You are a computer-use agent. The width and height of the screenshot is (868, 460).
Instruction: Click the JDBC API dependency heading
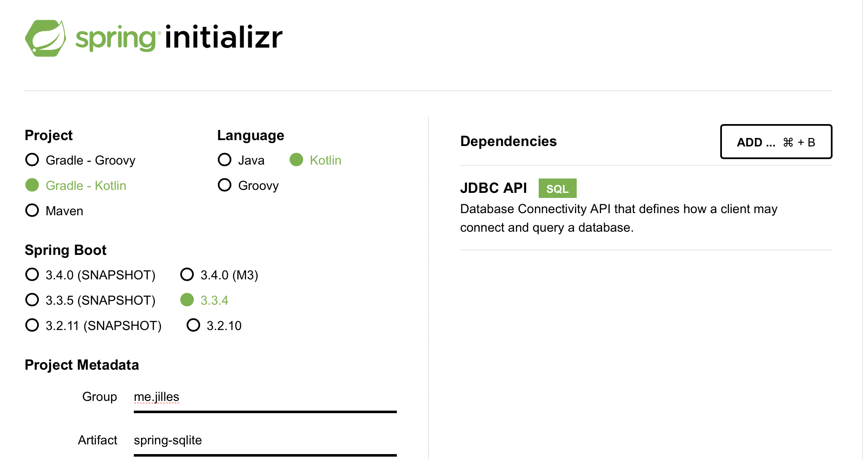493,188
